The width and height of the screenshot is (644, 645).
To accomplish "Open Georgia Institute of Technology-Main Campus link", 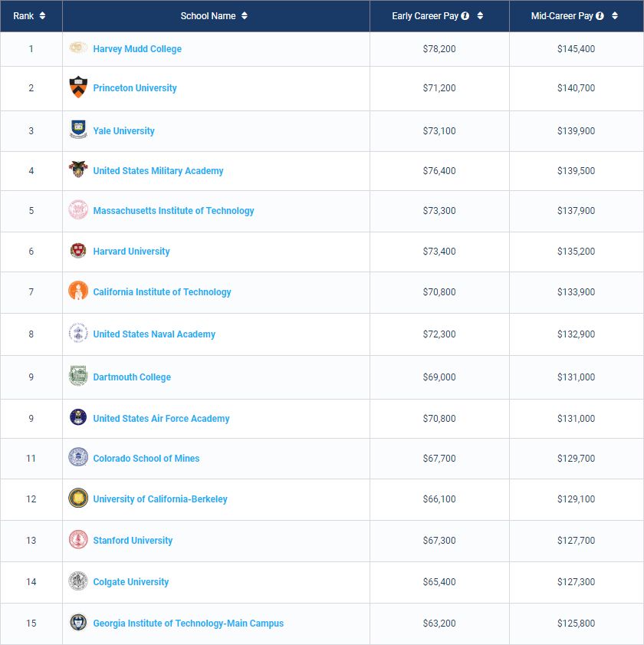I will pos(189,624).
